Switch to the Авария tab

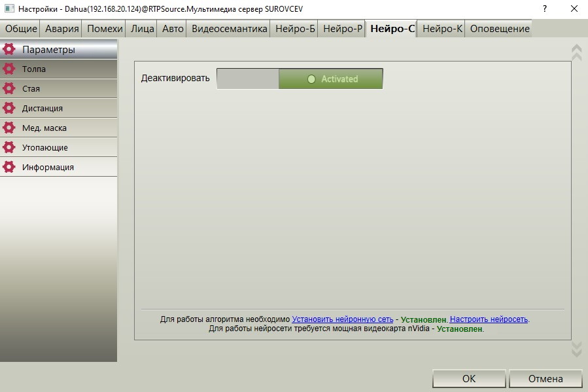(62, 29)
